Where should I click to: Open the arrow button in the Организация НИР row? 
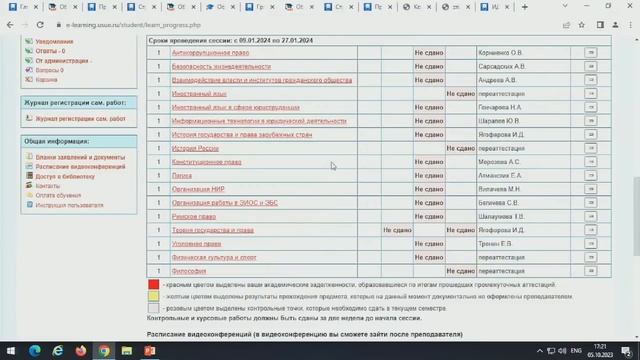pyautogui.click(x=591, y=189)
